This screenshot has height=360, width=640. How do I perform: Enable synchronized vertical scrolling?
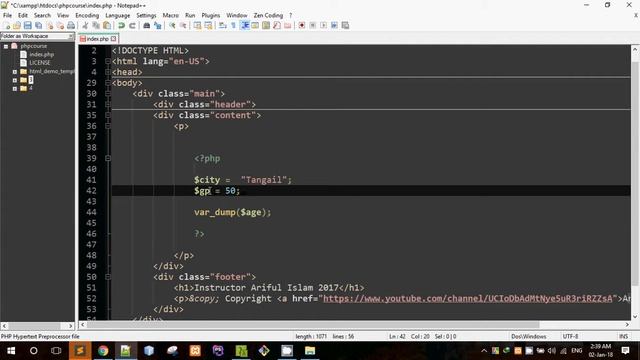click(198, 25)
